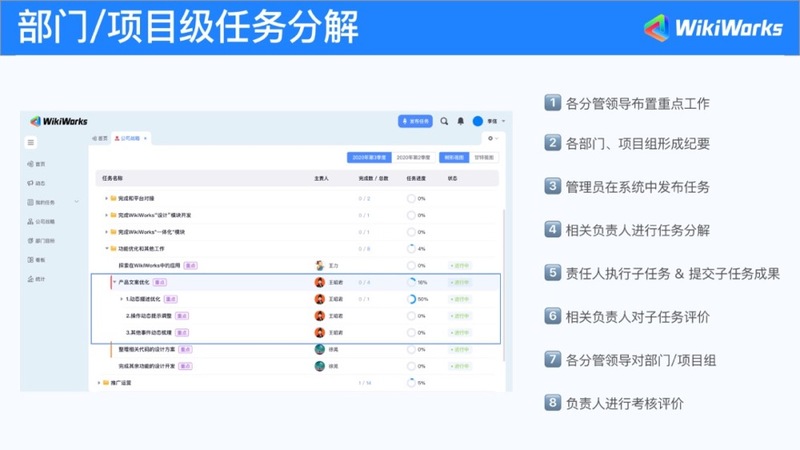Expand the 推广运营 folder row
This screenshot has width=800, height=450.
pos(99,382)
